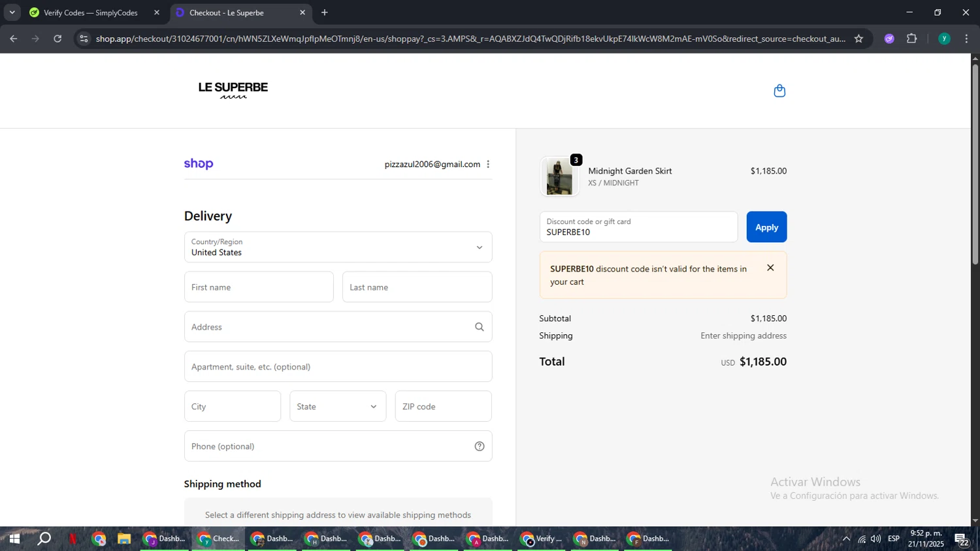Click the Midnight Garden Skirt thumbnail
The width and height of the screenshot is (980, 551).
click(x=559, y=176)
